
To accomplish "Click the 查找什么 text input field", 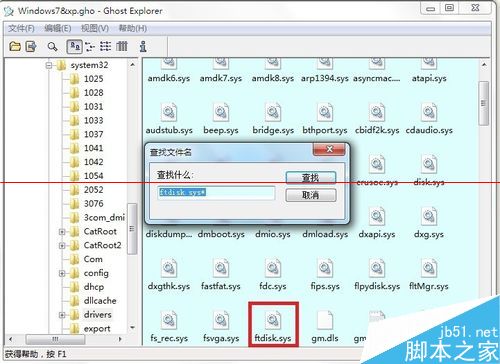I will click(x=216, y=193).
